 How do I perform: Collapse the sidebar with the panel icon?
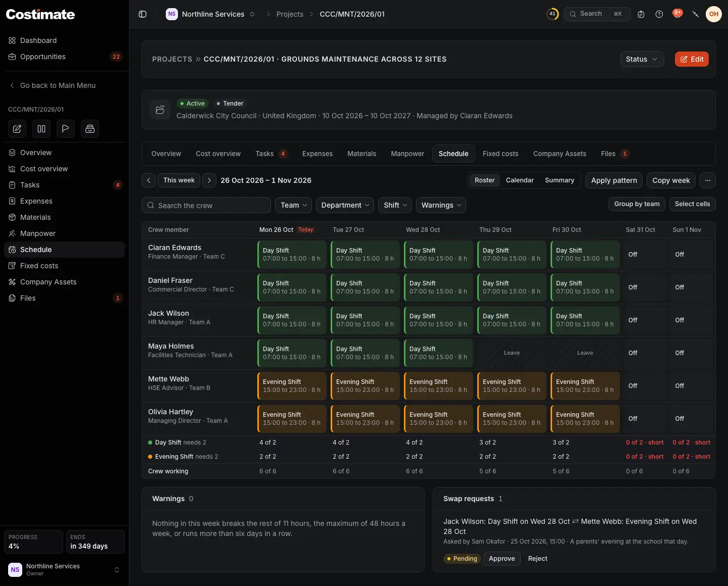[x=143, y=14]
